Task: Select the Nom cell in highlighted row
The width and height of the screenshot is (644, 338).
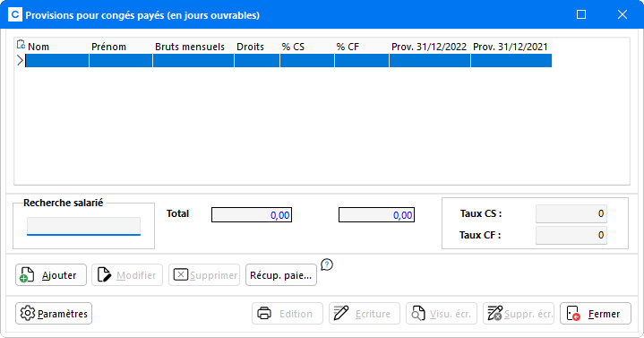Action: pos(57,61)
